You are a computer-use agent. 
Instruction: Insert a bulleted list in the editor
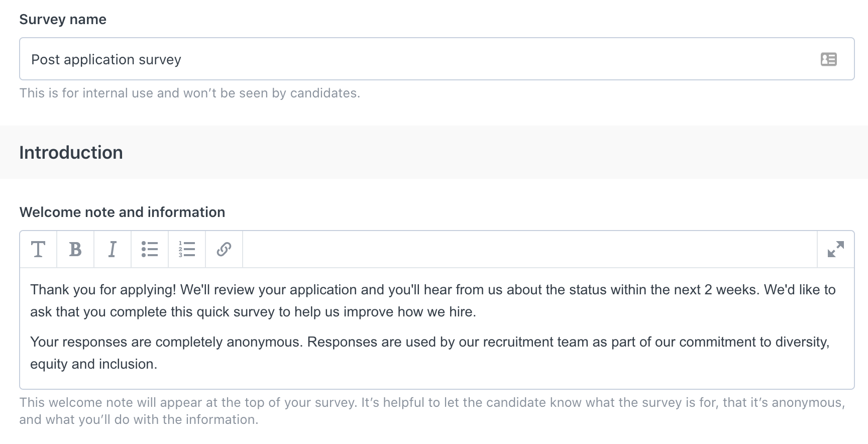click(150, 249)
